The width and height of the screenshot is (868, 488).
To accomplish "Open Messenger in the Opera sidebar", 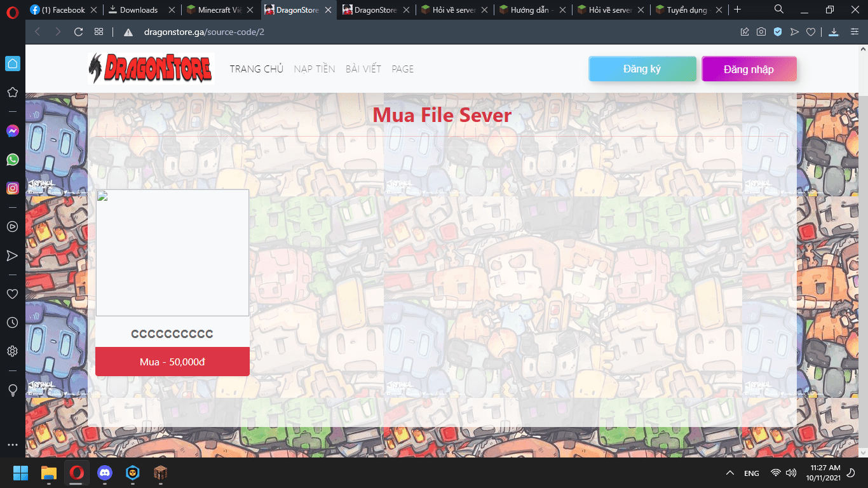I will click(x=12, y=131).
